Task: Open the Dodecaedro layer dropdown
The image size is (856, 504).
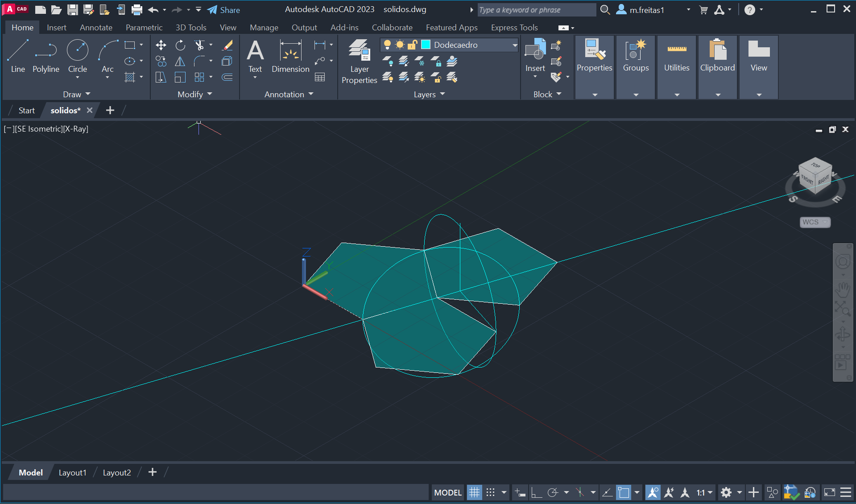Action: coord(515,45)
